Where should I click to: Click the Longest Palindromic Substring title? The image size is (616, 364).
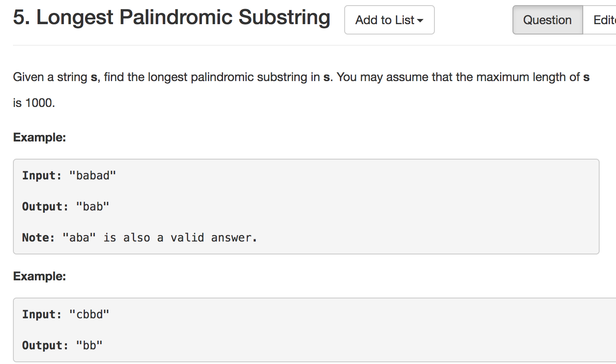[x=183, y=17]
